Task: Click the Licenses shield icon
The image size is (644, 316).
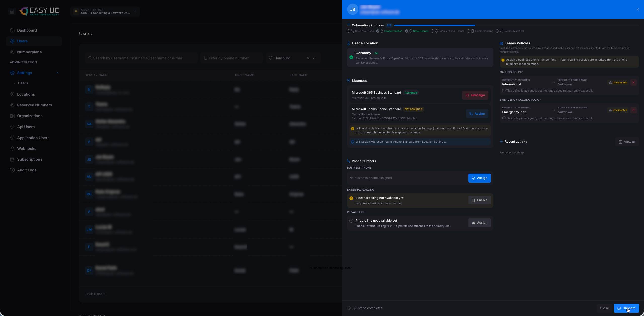Action: pos(348,81)
